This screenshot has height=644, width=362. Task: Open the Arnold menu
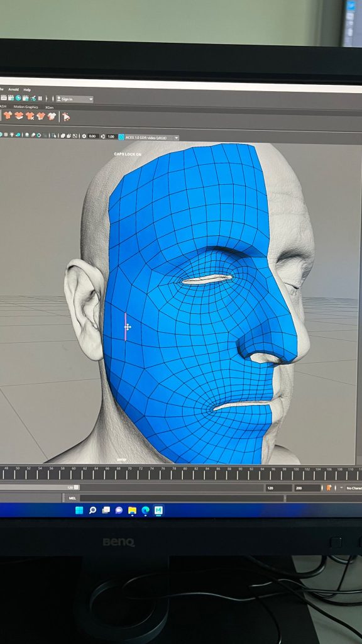click(x=14, y=89)
